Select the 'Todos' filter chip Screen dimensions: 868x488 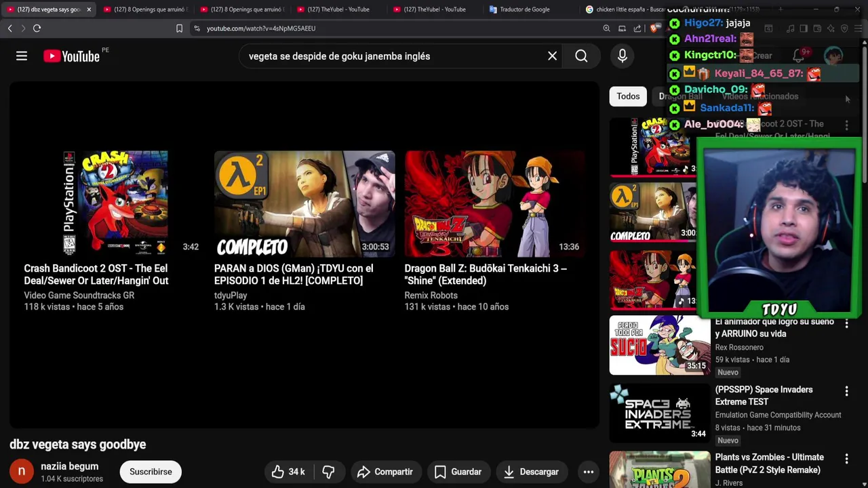click(628, 96)
